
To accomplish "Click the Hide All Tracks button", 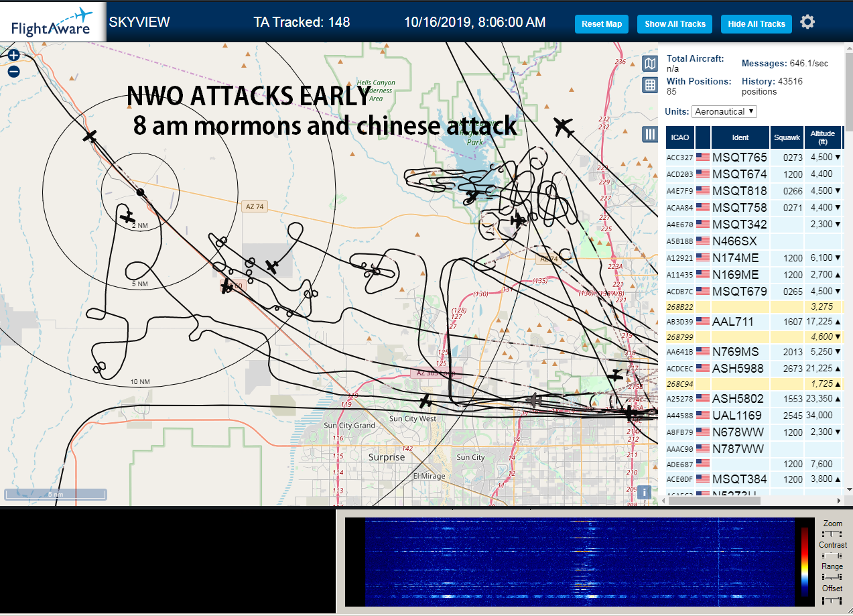I will [757, 24].
